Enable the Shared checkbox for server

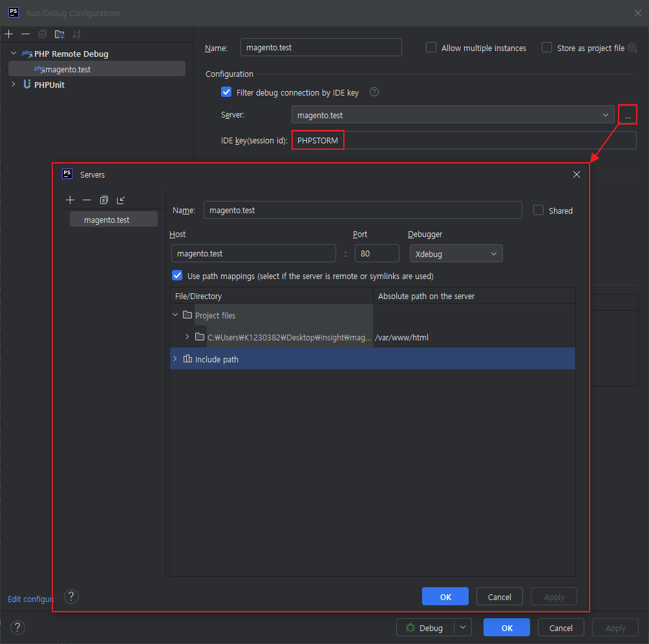coord(538,210)
